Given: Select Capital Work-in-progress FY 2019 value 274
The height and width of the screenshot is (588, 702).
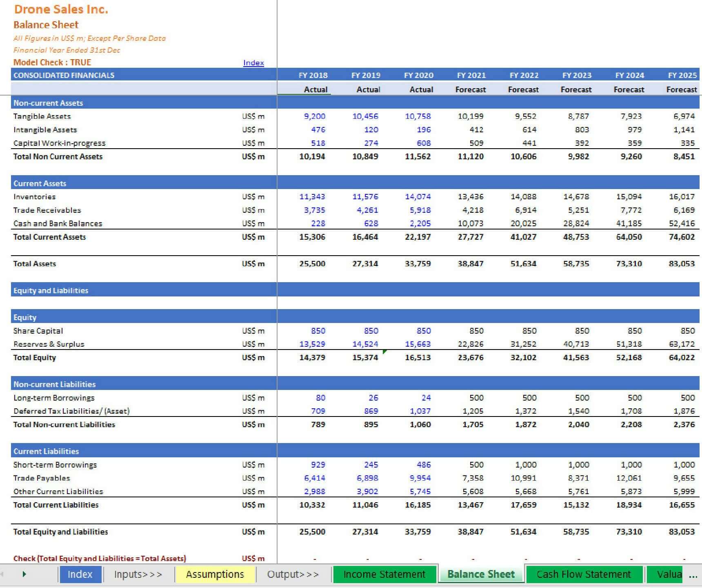Looking at the screenshot, I should tap(371, 143).
